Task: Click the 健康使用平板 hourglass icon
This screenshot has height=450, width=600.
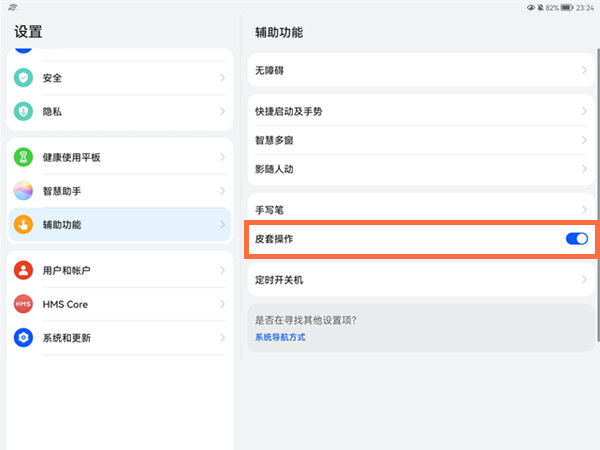Action: coord(23,158)
